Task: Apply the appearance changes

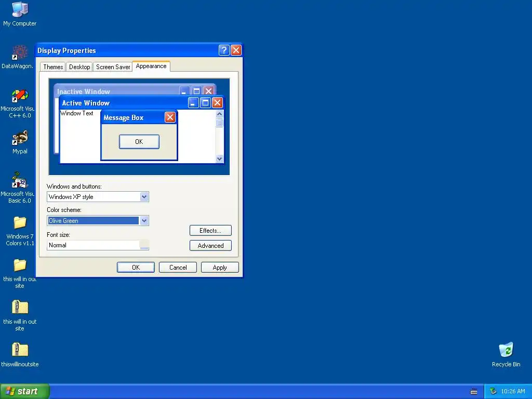Action: [220, 268]
